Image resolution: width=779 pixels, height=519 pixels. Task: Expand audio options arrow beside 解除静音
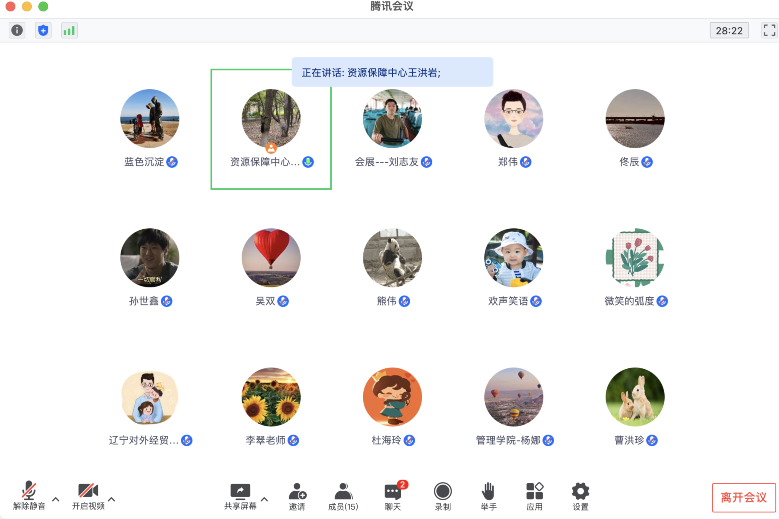55,498
